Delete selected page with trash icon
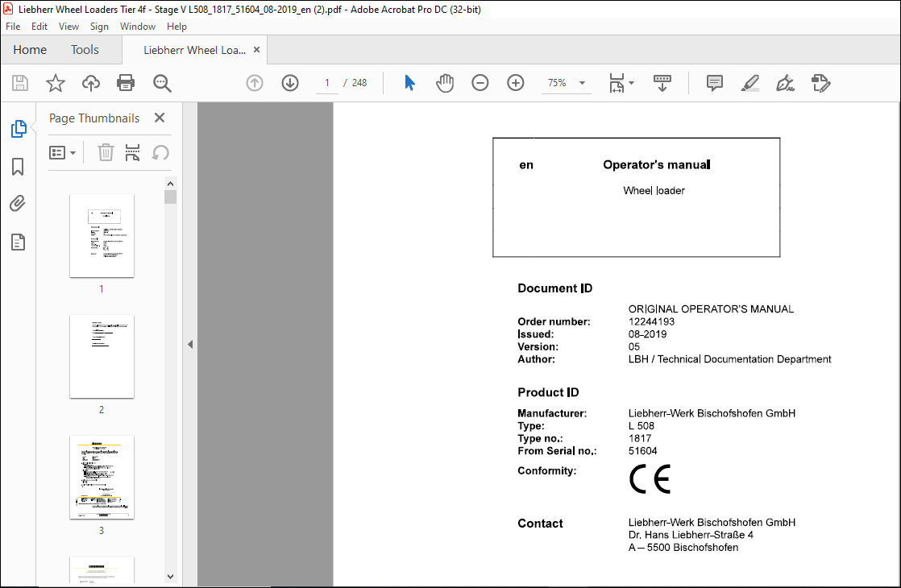Viewport: 901px width, 588px height. 106,153
